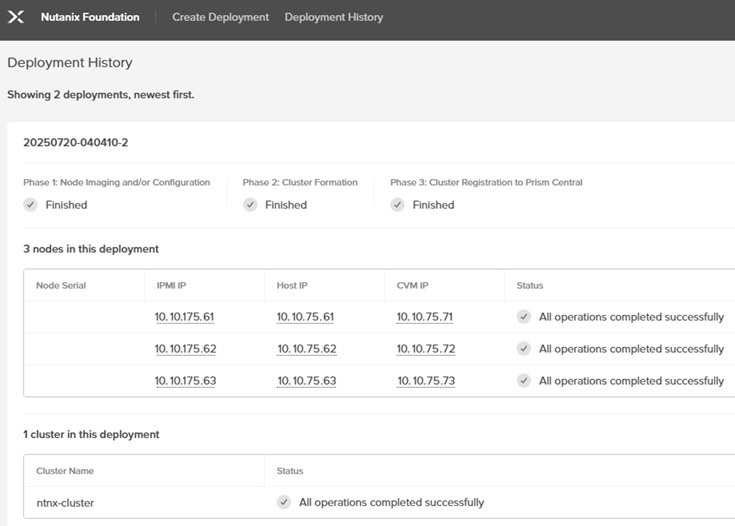Image resolution: width=735 pixels, height=526 pixels.
Task: Click the Phase 3 Finished checkmark icon
Action: pyautogui.click(x=398, y=205)
